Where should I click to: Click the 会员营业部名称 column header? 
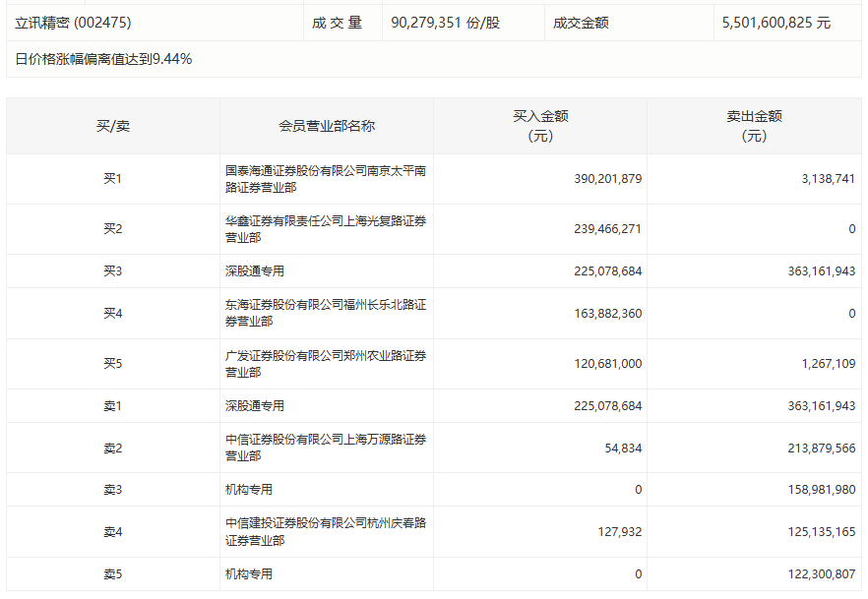[327, 126]
